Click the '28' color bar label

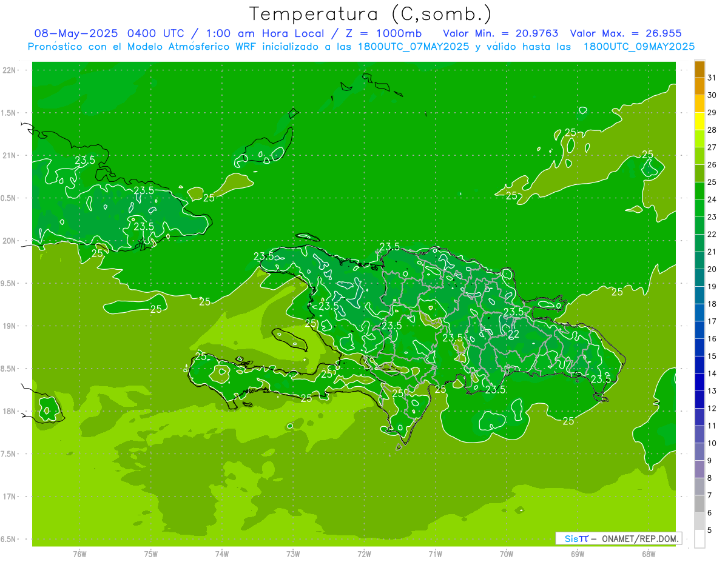(x=712, y=130)
